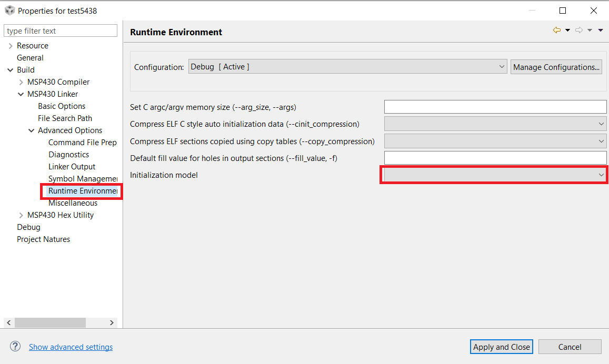The width and height of the screenshot is (609, 364).
Task: Select the Diagnostics tree item
Action: pos(68,155)
